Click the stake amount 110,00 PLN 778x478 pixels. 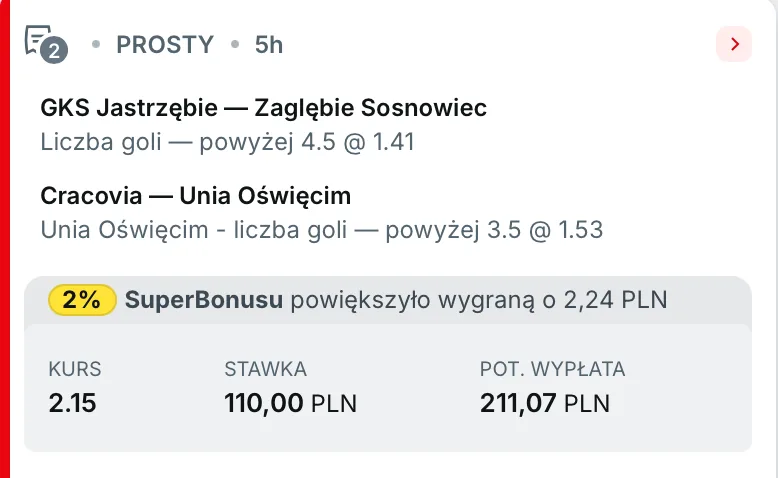click(290, 404)
